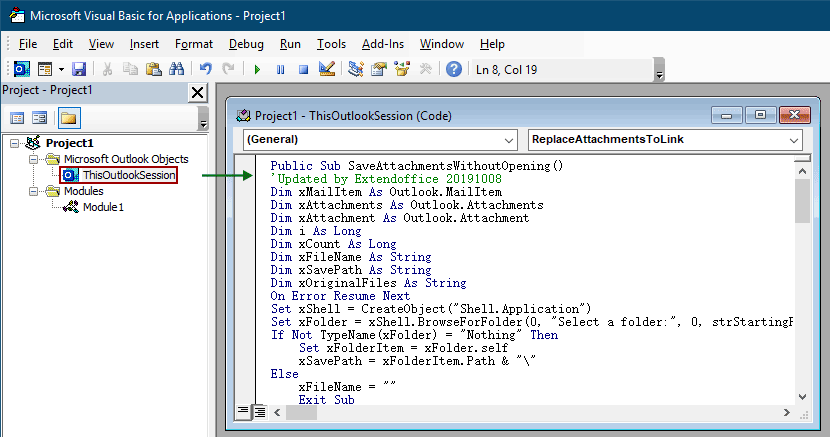The image size is (830, 437).
Task: Toggle Folders view in Project pane
Action: [68, 118]
